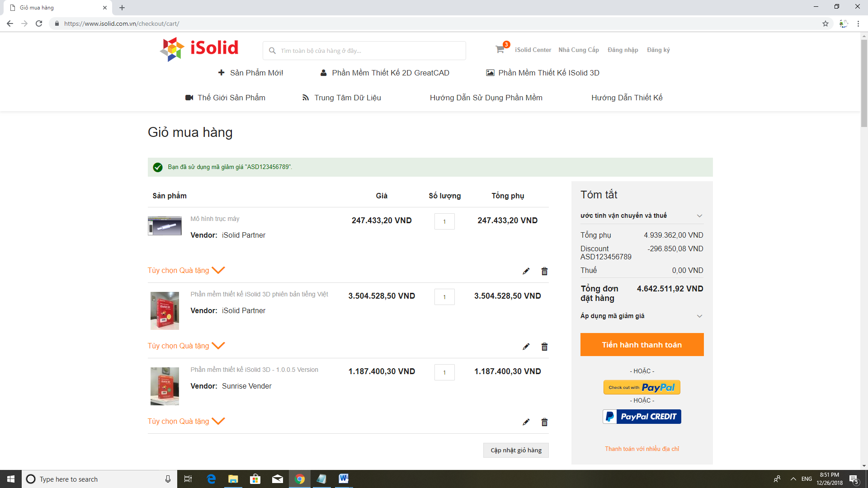Edit the iSolid 3D tiếng Việt item
This screenshot has height=488, width=868.
pos(526,347)
